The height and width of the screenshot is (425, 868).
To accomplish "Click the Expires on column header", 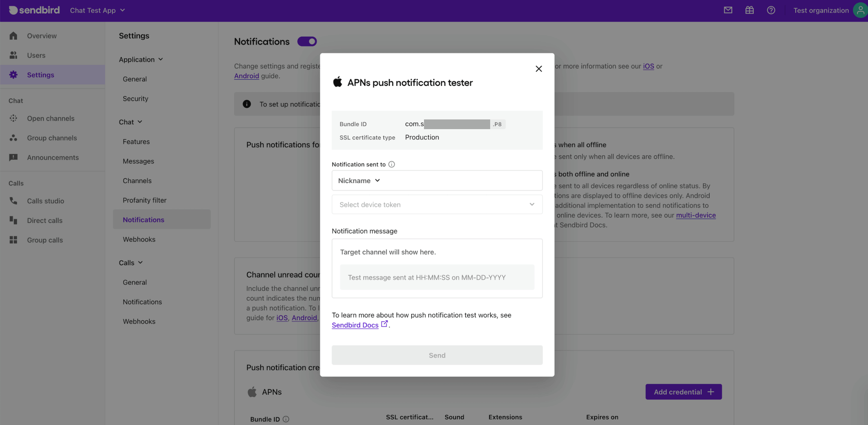I will [602, 417].
